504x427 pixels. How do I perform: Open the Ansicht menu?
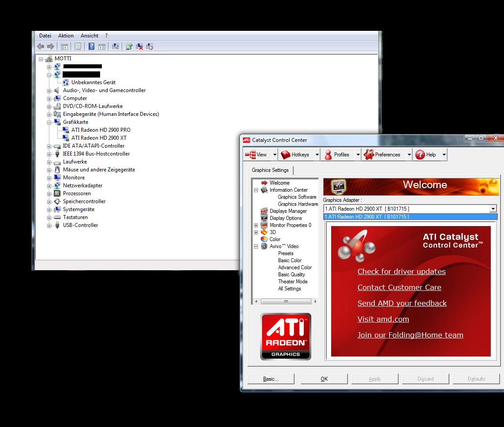click(90, 36)
